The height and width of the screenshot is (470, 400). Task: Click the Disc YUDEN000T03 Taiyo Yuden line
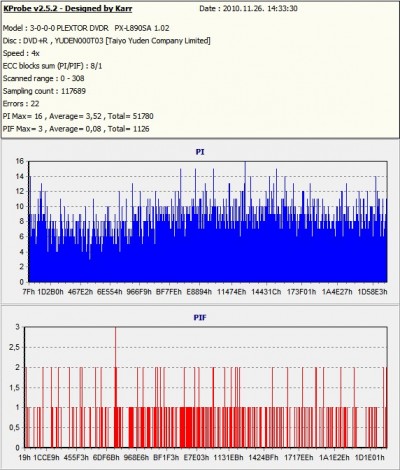point(107,41)
